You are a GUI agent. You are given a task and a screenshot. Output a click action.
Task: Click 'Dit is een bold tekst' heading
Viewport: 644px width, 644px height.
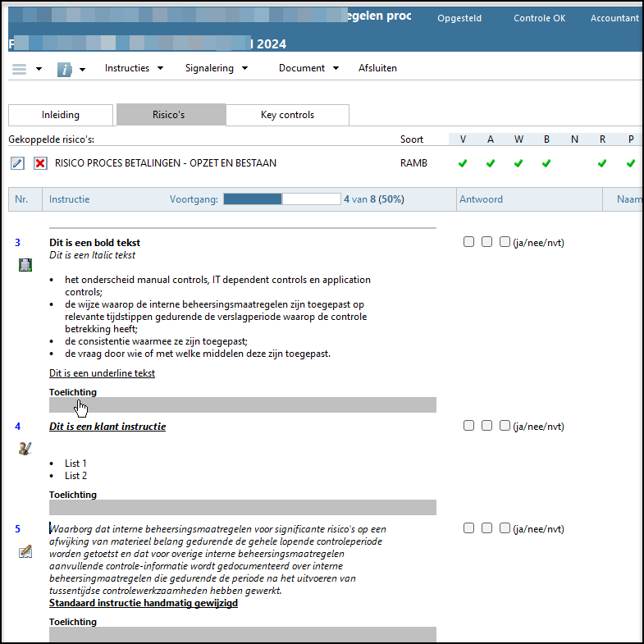(x=95, y=243)
